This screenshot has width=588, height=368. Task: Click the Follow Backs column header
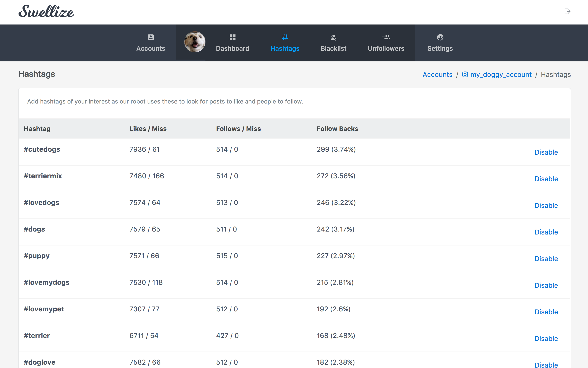pyautogui.click(x=337, y=129)
